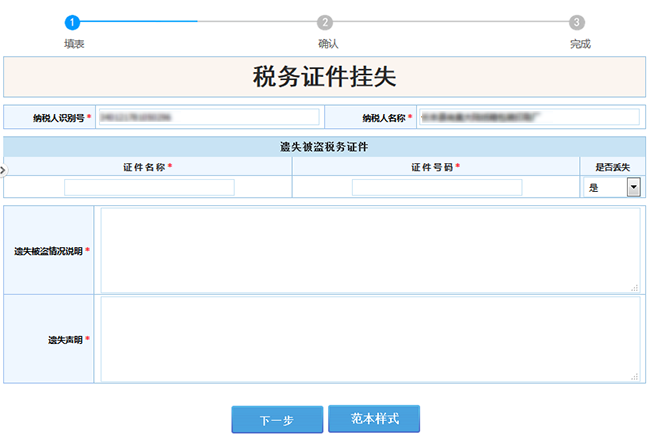This screenshot has width=650, height=439.
Task: Select the 完成 step label
Action: [x=580, y=44]
